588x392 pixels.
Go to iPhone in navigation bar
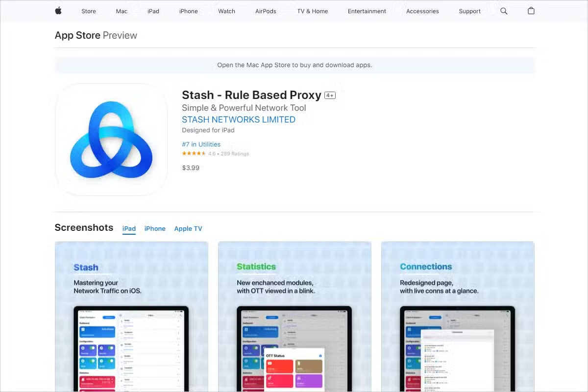pyautogui.click(x=188, y=11)
